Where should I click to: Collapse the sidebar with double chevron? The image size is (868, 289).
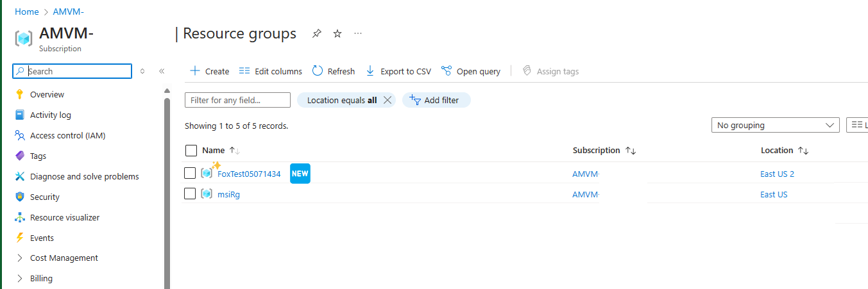point(162,71)
